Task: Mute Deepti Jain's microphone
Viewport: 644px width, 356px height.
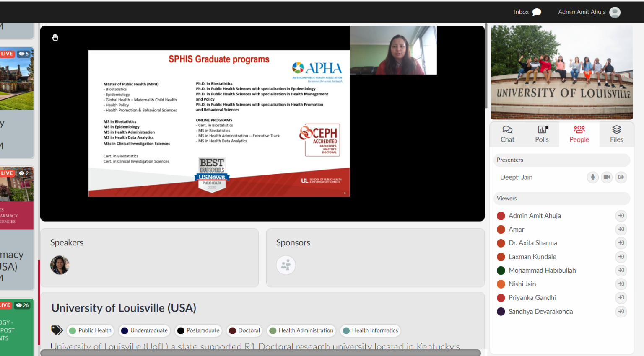Action: tap(593, 177)
